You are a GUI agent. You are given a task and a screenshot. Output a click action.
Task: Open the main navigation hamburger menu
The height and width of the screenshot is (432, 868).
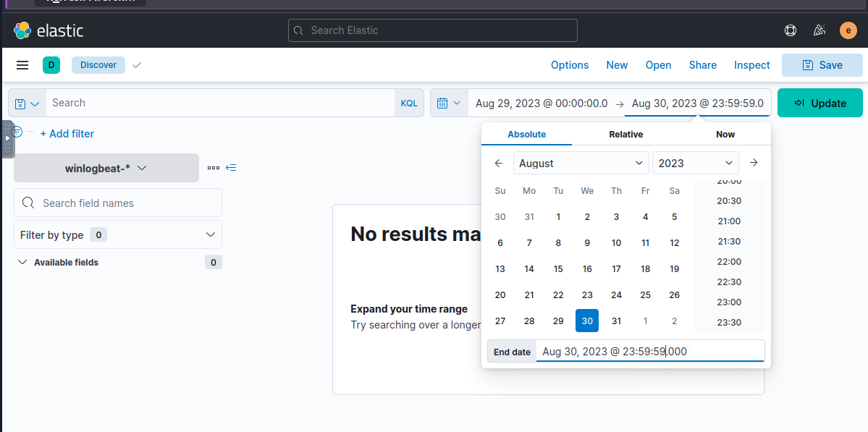[x=22, y=65]
